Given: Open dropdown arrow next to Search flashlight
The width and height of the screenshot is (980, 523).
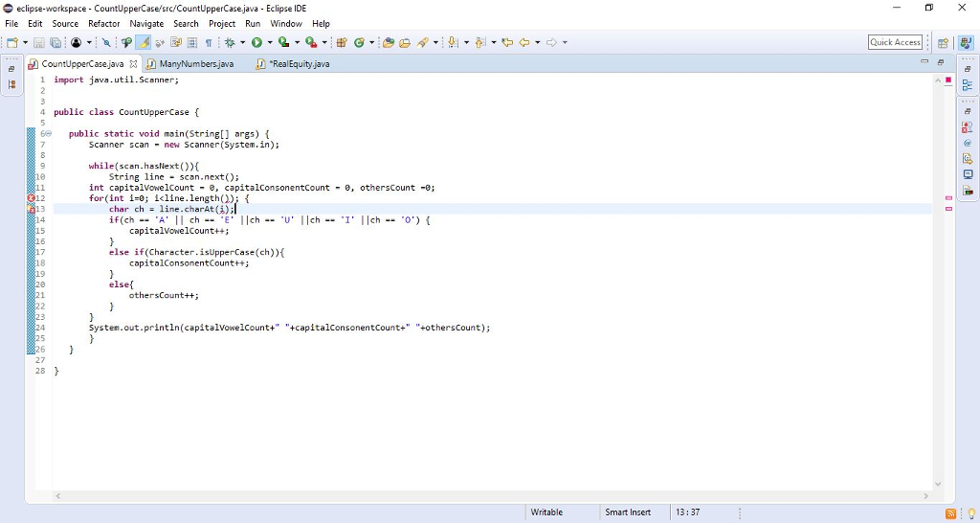Looking at the screenshot, I should (x=435, y=42).
